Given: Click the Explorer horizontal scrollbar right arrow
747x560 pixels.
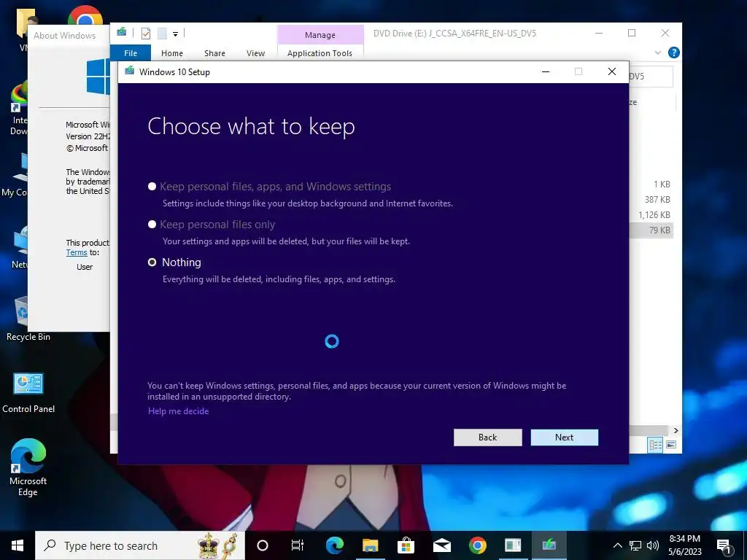Looking at the screenshot, I should coord(676,430).
